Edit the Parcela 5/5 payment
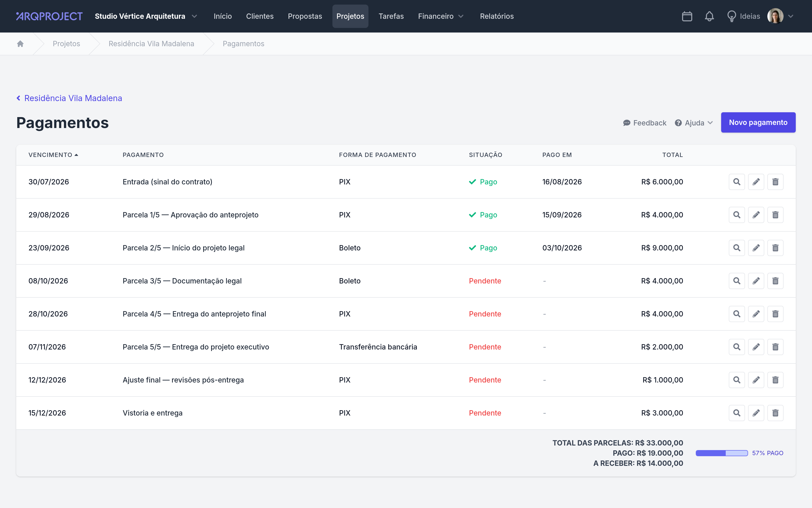Screen dimensions: 812x508 (x=756, y=347)
